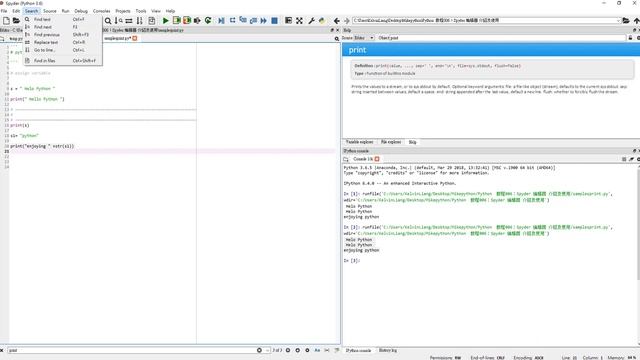Image resolution: width=640 pixels, height=360 pixels.
Task: Go forward with the right arrow
Action: (347, 20)
